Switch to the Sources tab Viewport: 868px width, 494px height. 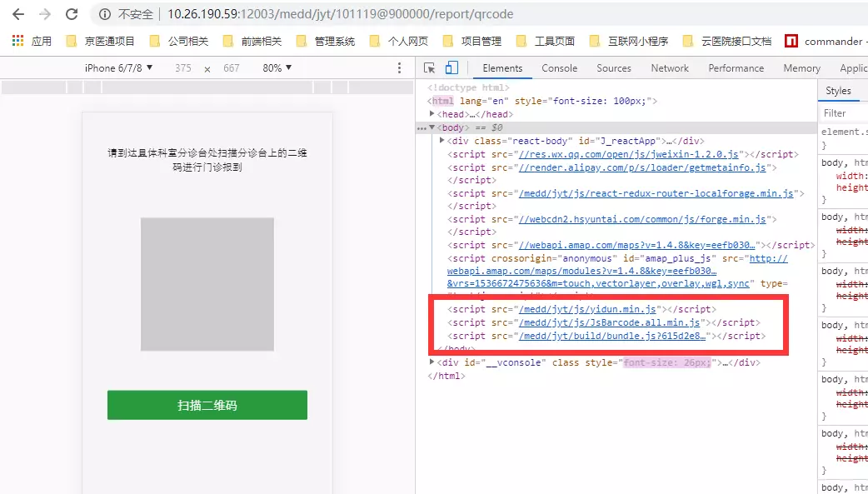coord(613,68)
